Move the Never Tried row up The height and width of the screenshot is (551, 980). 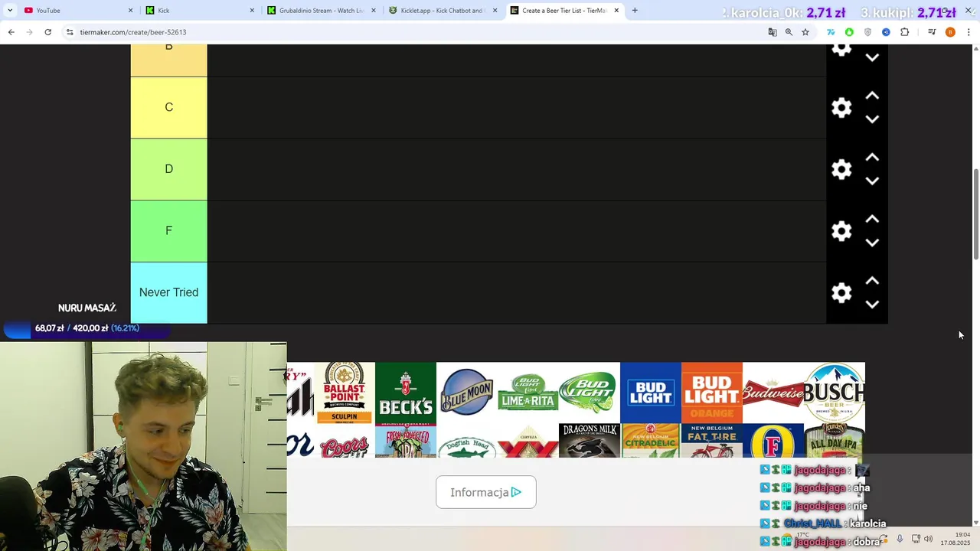pyautogui.click(x=872, y=281)
